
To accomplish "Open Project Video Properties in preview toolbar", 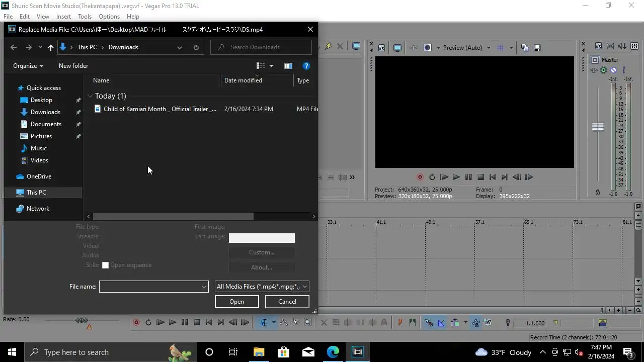I will pos(381,48).
